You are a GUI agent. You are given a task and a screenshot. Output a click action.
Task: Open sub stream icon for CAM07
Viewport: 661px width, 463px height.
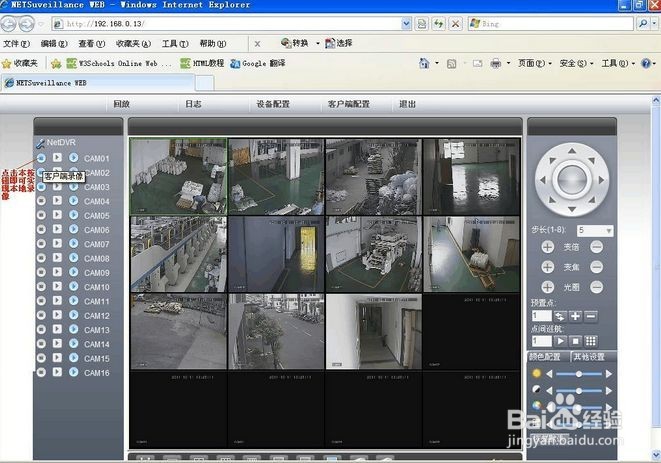[73, 244]
